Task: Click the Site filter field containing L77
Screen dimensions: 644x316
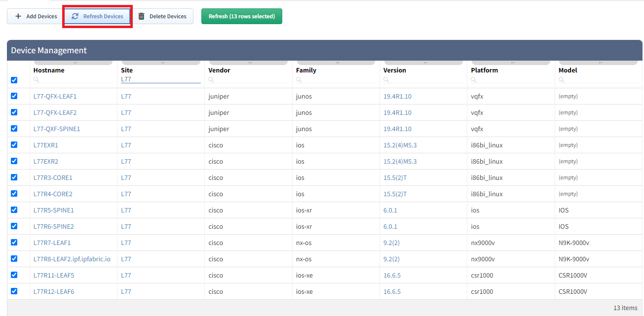Action: pos(161,79)
